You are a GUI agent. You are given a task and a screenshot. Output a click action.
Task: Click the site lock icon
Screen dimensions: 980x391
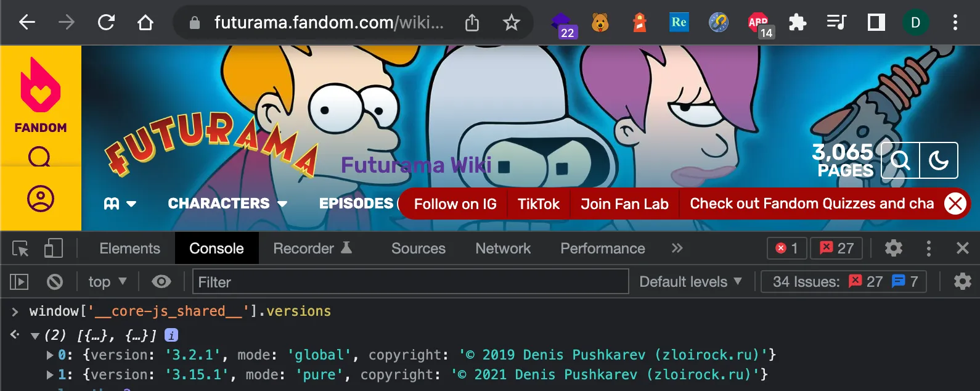coord(195,23)
